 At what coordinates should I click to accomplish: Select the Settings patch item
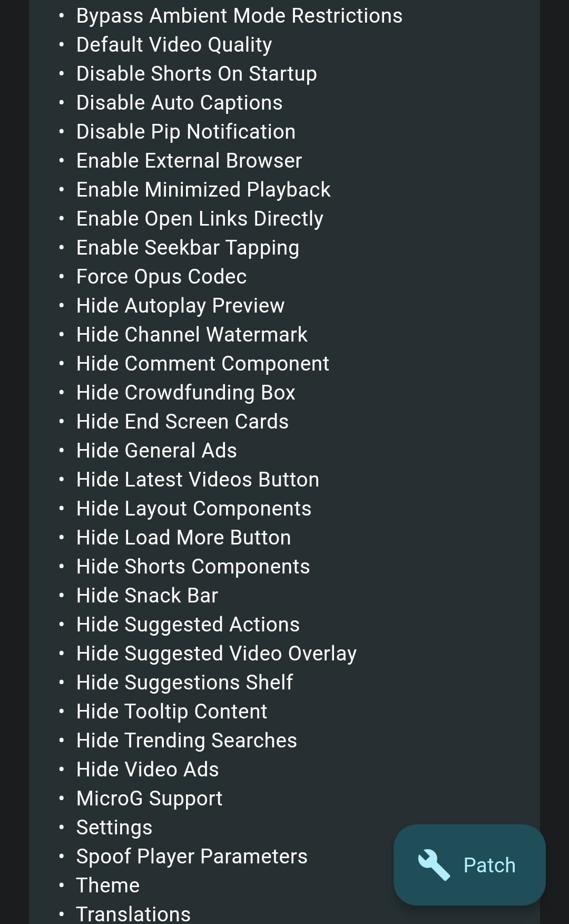tap(114, 827)
